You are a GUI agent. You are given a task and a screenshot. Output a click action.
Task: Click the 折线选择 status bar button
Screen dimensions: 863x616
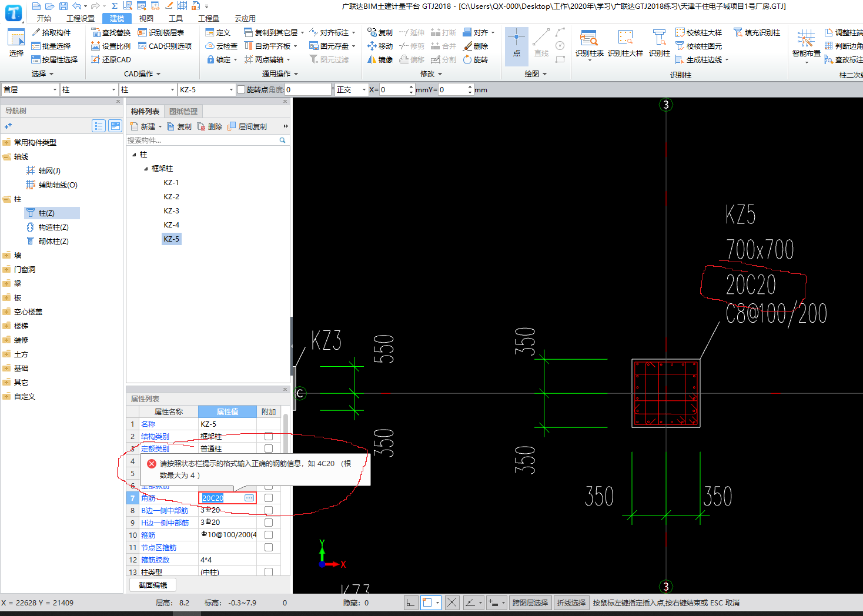tap(571, 602)
